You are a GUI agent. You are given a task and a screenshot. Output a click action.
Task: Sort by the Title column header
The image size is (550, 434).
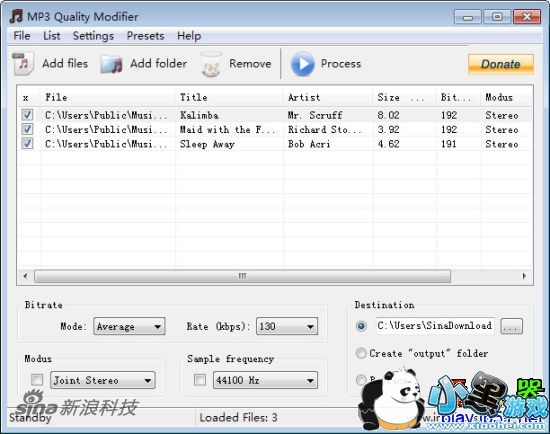pos(229,97)
